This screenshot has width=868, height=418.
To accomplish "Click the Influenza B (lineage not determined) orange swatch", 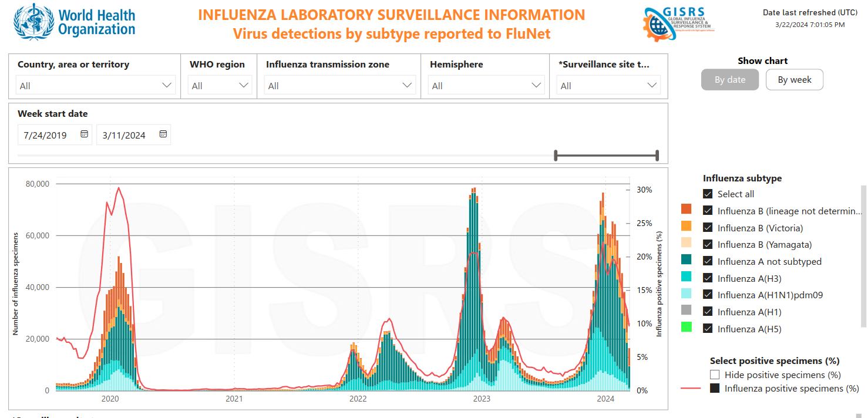I will coord(686,209).
